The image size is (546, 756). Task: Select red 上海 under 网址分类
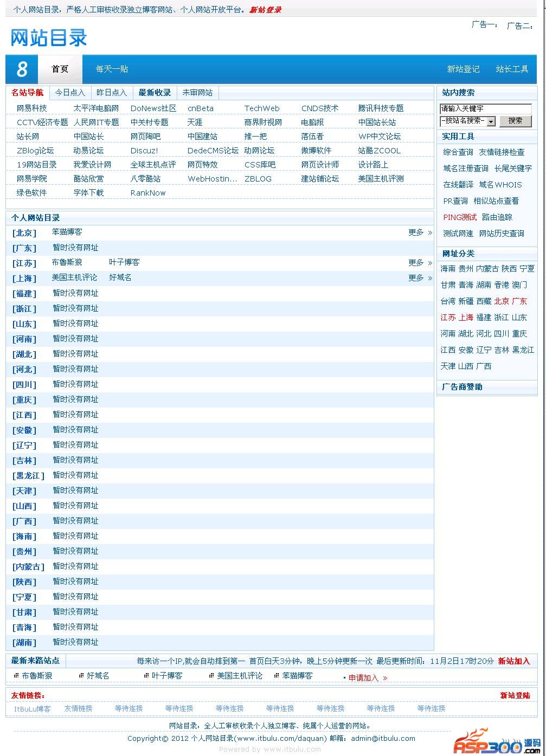[x=466, y=318]
